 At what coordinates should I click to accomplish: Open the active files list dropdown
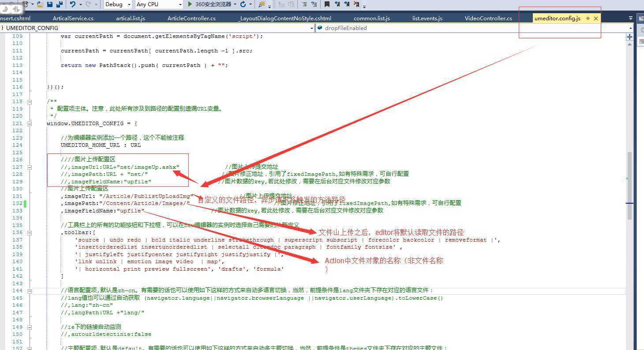click(630, 18)
